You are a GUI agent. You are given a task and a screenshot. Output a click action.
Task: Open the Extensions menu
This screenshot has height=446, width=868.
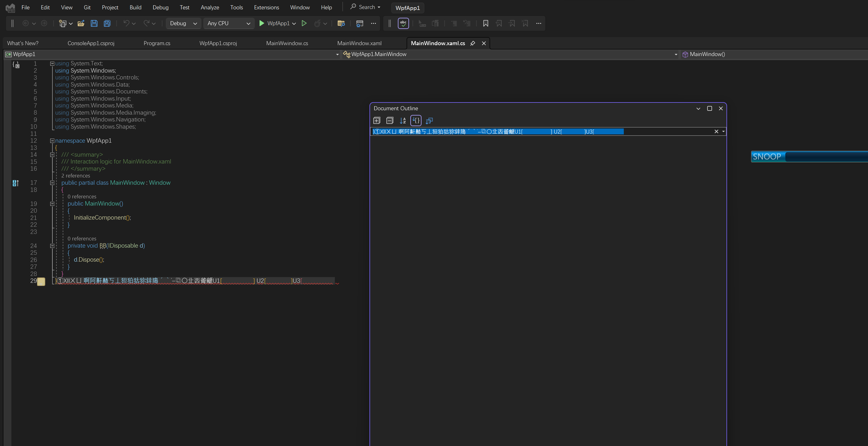[266, 7]
